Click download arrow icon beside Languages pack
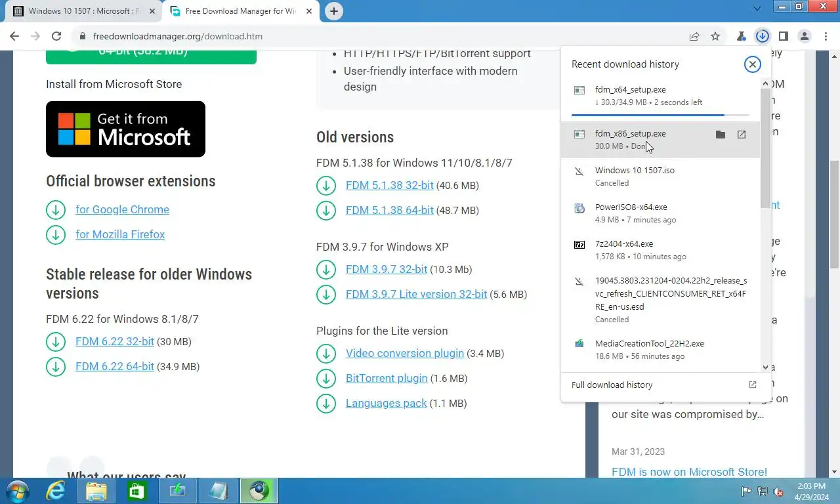Viewport: 840px width, 504px height. click(326, 404)
